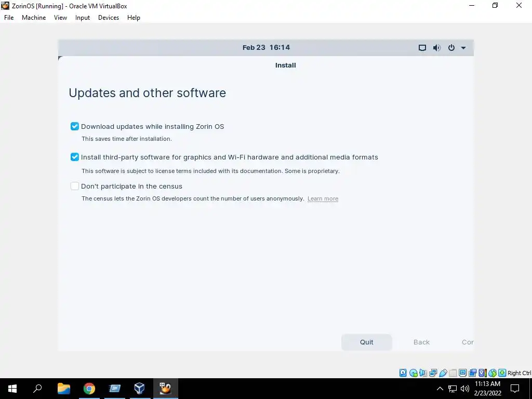Click the VirtualBox optical disk status icon
Screen dimensions: 532x399
click(x=413, y=373)
